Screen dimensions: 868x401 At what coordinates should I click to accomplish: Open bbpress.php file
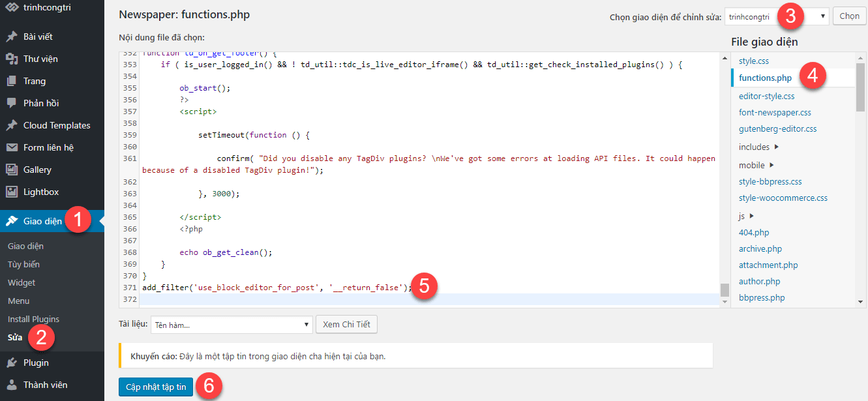762,297
